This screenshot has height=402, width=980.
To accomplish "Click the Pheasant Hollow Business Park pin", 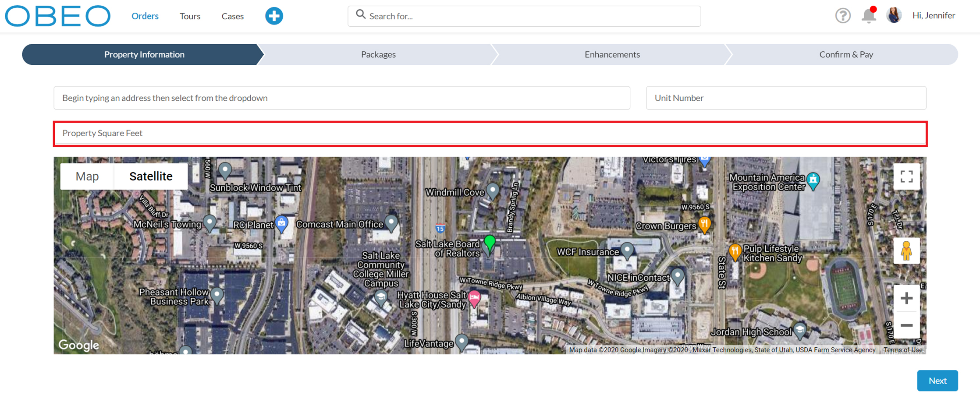I will tap(217, 296).
